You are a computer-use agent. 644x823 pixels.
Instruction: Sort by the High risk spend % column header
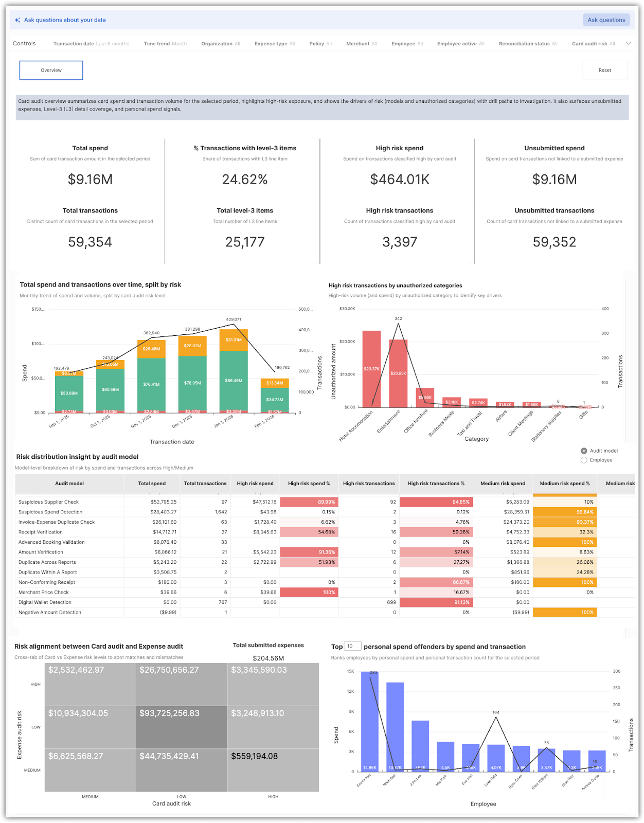click(x=309, y=484)
